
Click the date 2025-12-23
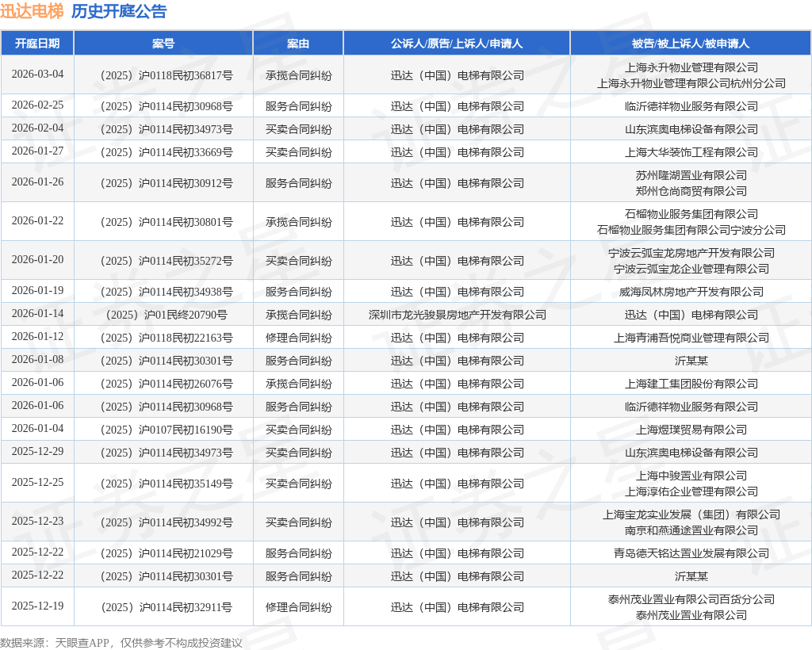pyautogui.click(x=37, y=521)
